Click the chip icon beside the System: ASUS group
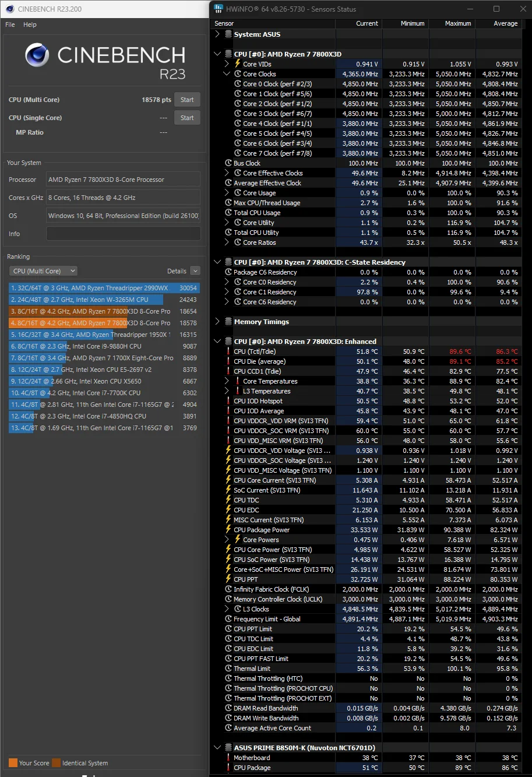532x777 pixels. (228, 34)
